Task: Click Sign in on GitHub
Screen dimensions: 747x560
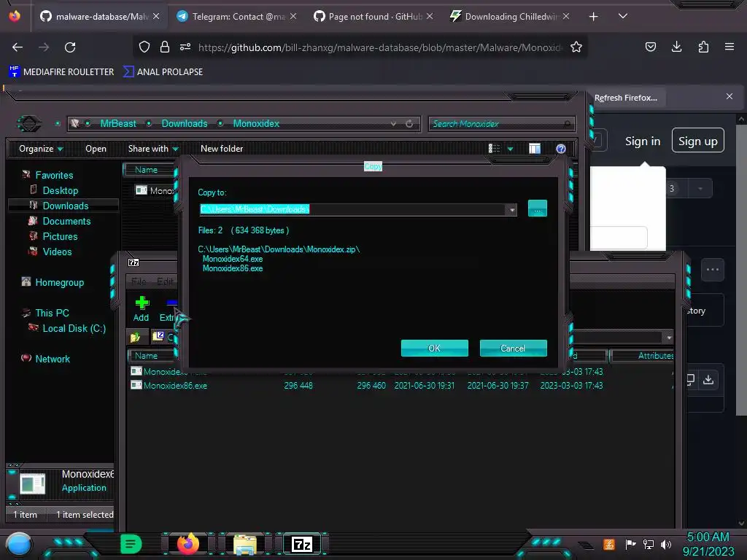Action: pyautogui.click(x=643, y=141)
